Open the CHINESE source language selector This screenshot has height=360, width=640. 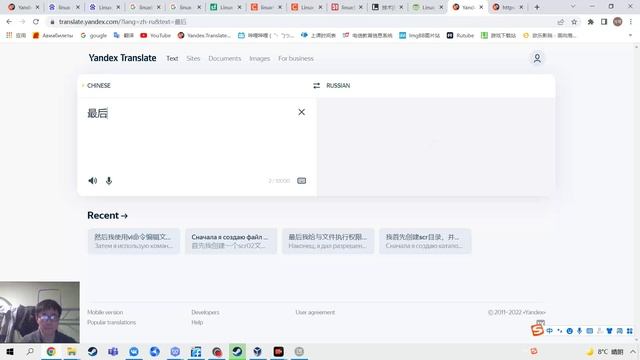[99, 85]
